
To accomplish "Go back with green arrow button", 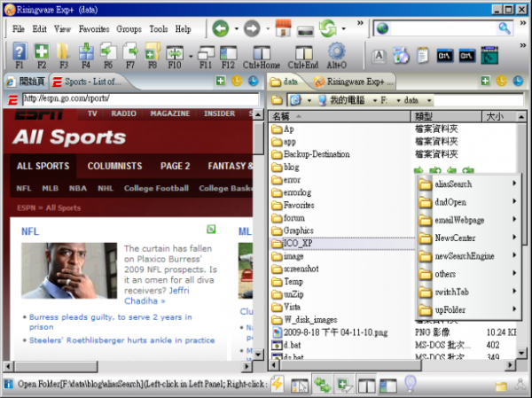I will coord(221,28).
